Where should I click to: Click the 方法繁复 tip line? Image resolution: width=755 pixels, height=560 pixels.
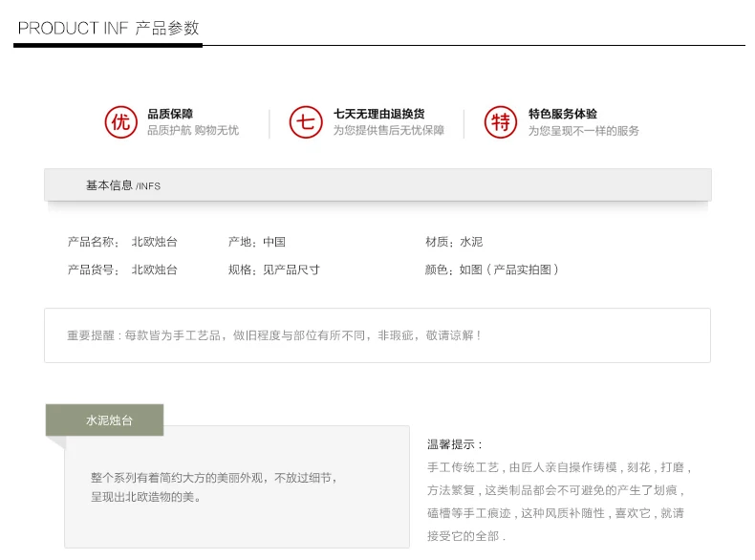tap(556, 490)
